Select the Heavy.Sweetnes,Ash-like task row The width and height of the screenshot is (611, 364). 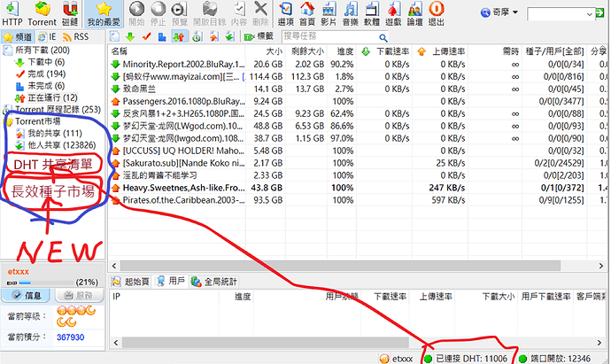359,188
